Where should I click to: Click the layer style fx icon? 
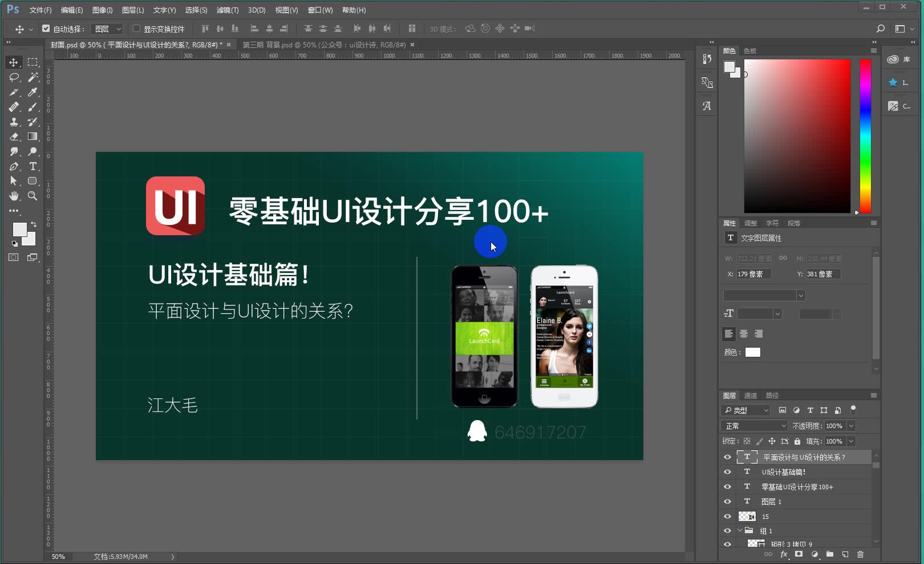tap(784, 554)
